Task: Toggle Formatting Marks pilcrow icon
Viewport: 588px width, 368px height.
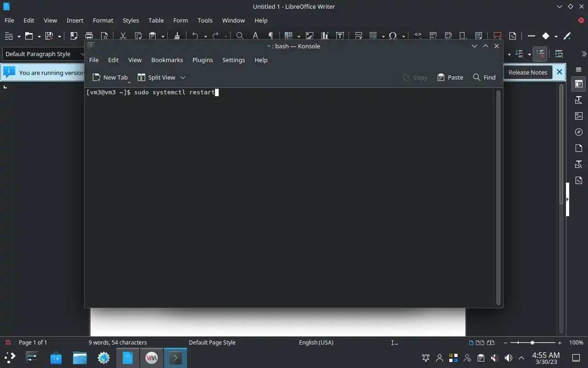Action: click(x=271, y=36)
